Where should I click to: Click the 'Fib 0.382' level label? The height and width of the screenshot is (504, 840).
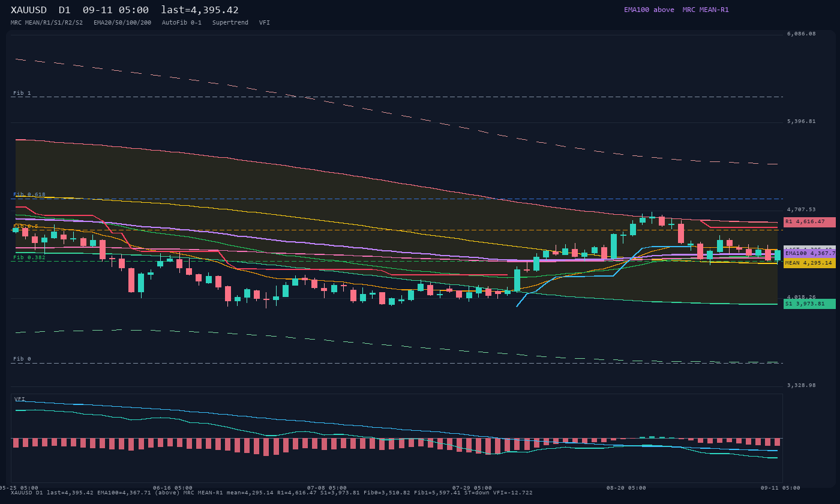29,257
